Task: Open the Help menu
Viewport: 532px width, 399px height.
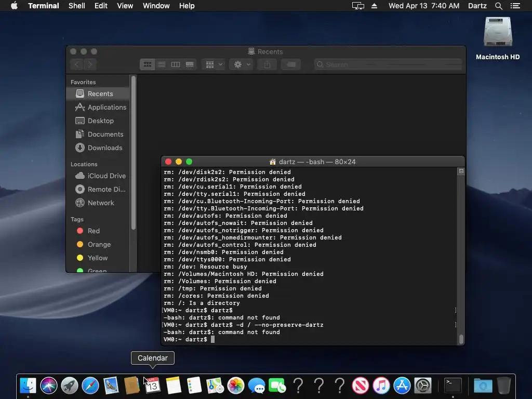Action: [x=187, y=6]
